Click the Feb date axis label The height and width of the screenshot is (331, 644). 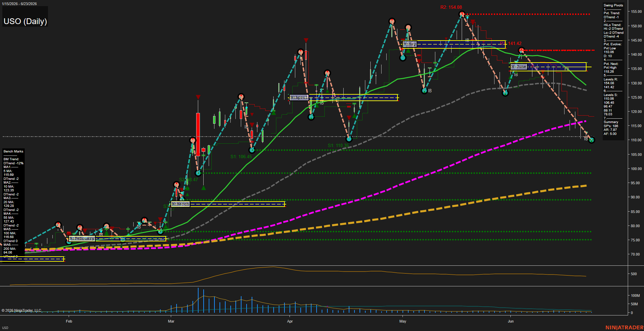click(x=69, y=321)
